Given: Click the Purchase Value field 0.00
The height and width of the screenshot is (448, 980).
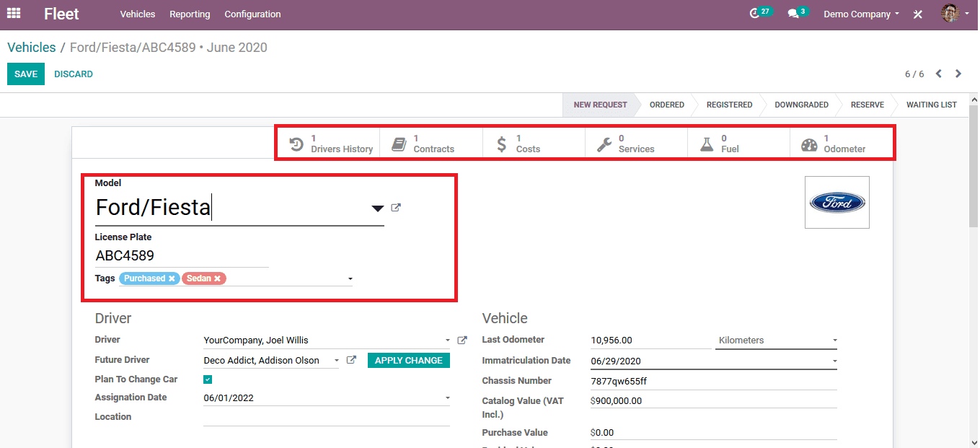Looking at the screenshot, I should pyautogui.click(x=713, y=433).
